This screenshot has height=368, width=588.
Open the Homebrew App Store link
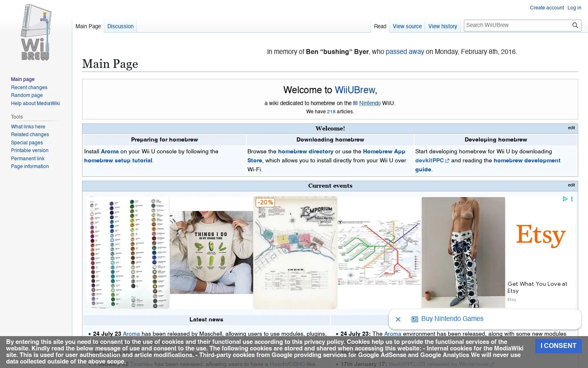point(326,156)
